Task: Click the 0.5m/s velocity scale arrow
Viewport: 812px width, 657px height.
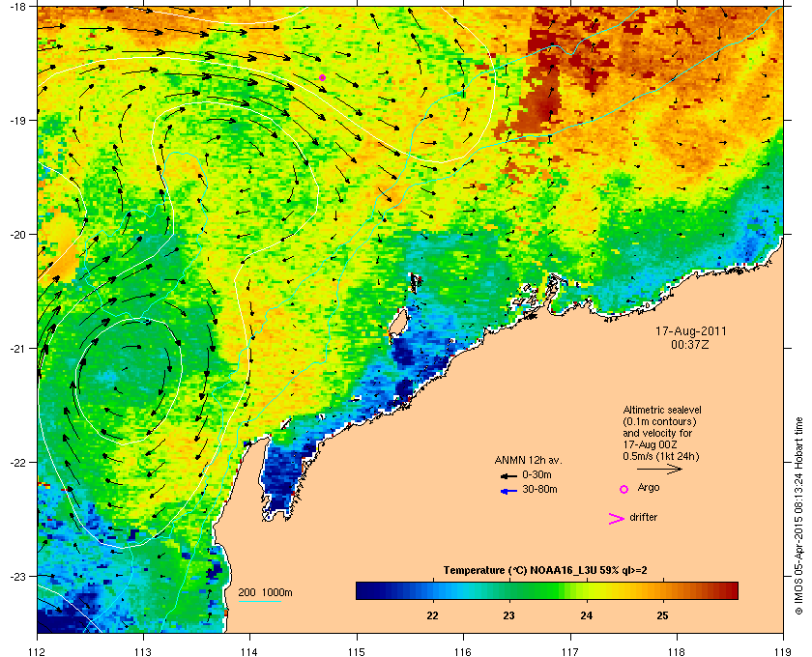Action: [x=659, y=470]
